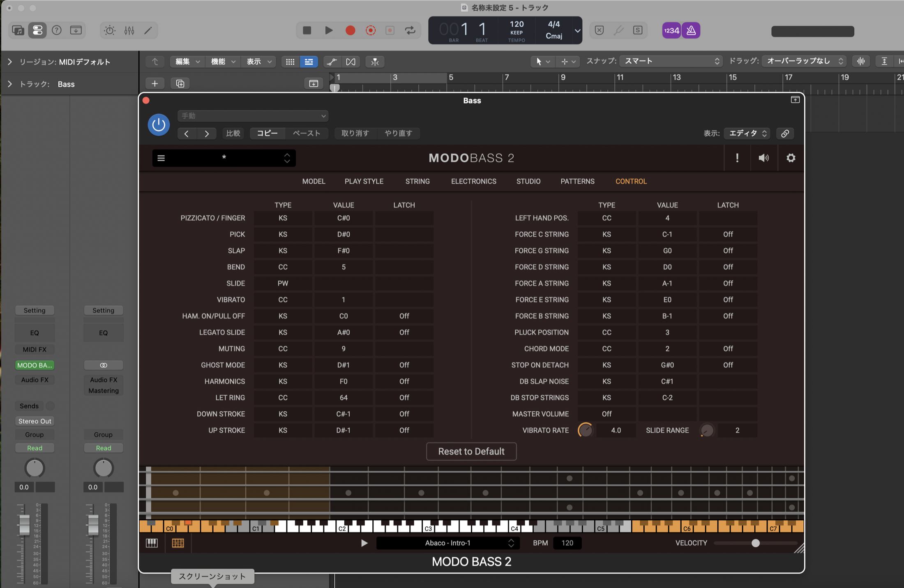Viewport: 904px width, 588px height.
Task: Expand the トラック Bass section
Action: point(10,84)
